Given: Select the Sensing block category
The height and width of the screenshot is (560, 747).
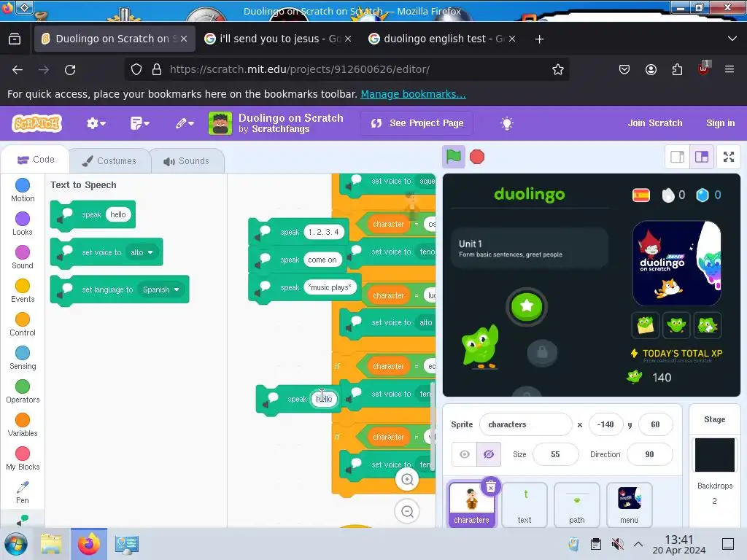Looking at the screenshot, I should [23, 358].
